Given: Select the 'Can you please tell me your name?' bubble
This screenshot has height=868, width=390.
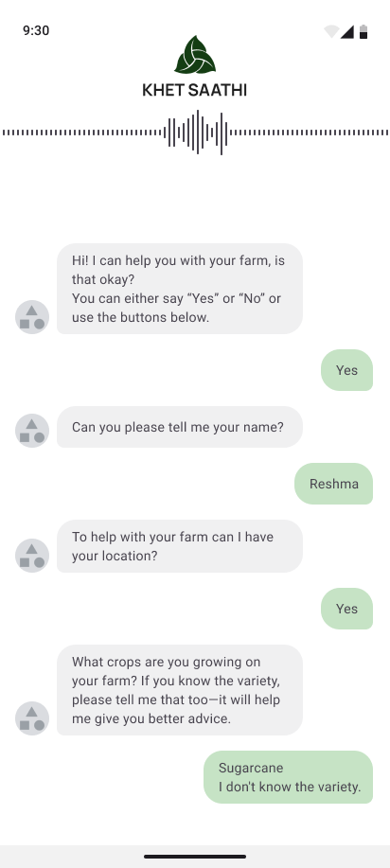Looking at the screenshot, I should tap(180, 427).
